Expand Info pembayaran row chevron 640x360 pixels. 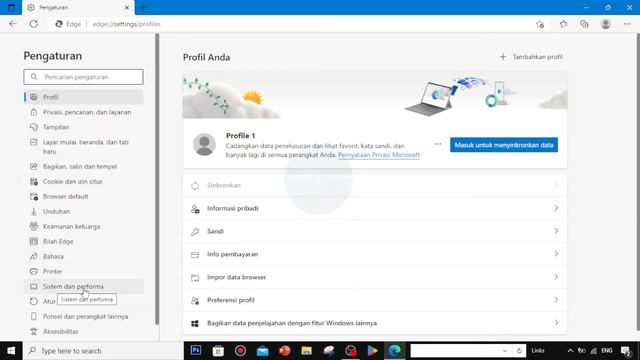pos(556,254)
